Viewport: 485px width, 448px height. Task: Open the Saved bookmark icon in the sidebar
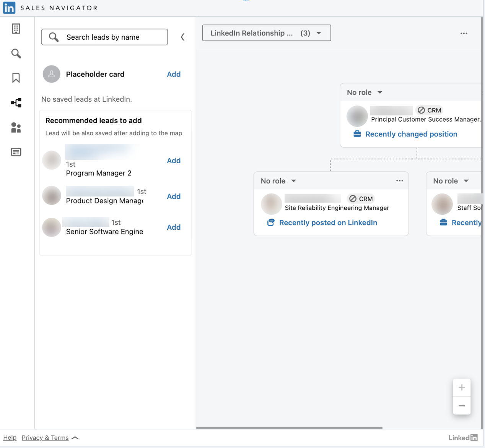click(x=16, y=78)
